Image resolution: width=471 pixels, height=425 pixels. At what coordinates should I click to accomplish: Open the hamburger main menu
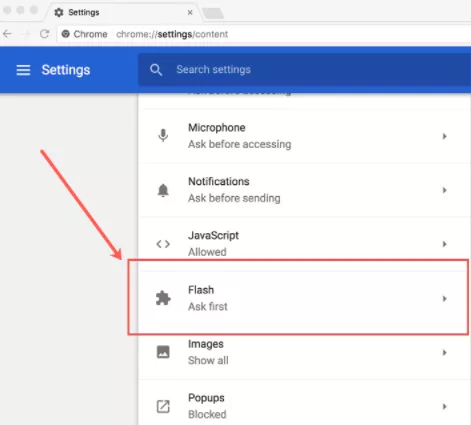pos(23,70)
